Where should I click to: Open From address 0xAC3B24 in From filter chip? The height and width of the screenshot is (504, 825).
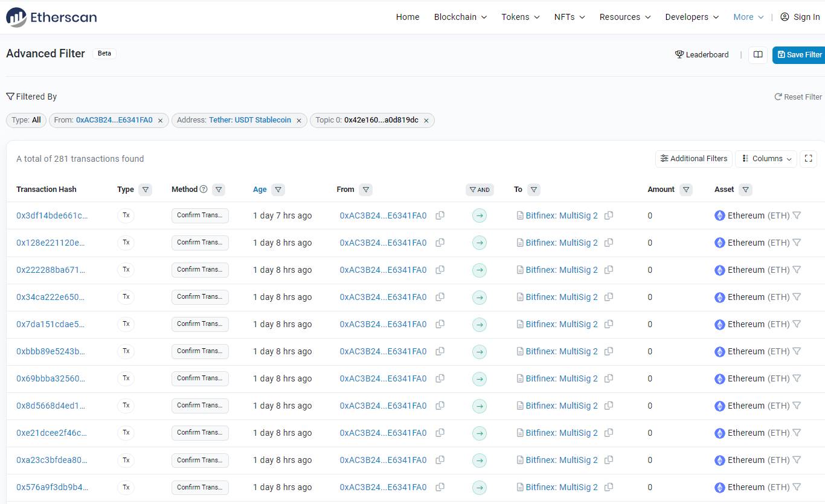(114, 120)
